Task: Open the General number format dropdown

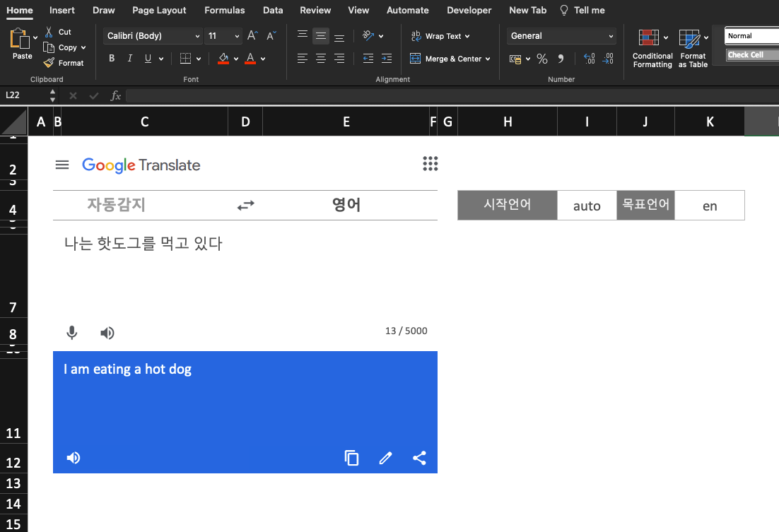Action: pos(561,36)
